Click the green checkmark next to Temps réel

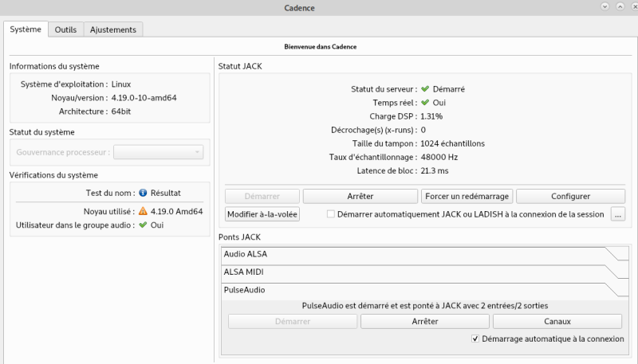tap(425, 103)
